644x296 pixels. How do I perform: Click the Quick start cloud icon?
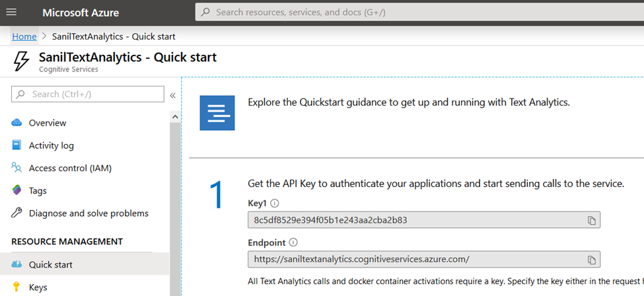(x=17, y=264)
